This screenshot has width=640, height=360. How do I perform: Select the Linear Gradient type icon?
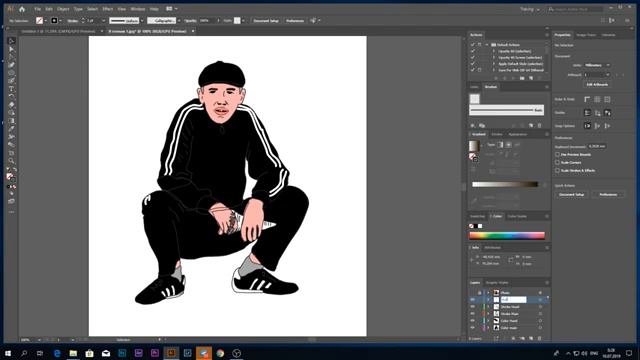[500, 144]
